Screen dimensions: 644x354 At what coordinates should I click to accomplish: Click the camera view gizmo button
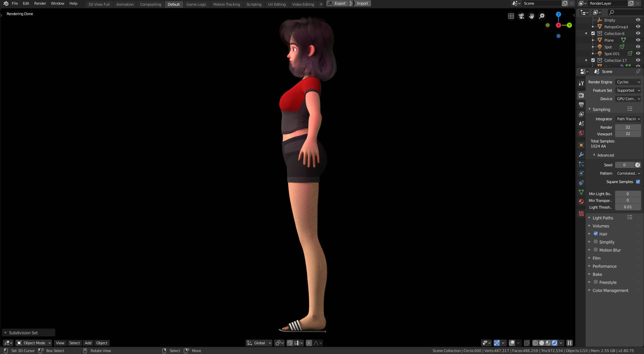coord(521,16)
